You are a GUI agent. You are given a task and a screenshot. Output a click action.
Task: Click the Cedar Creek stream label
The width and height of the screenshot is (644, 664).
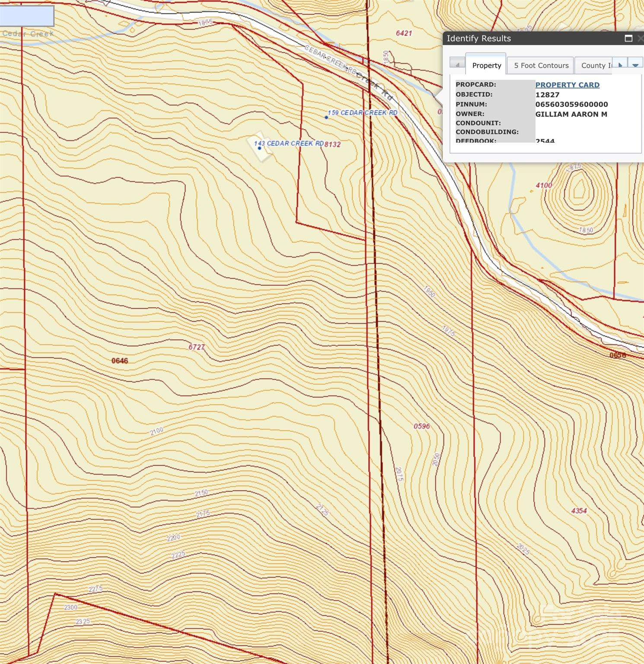tap(27, 32)
